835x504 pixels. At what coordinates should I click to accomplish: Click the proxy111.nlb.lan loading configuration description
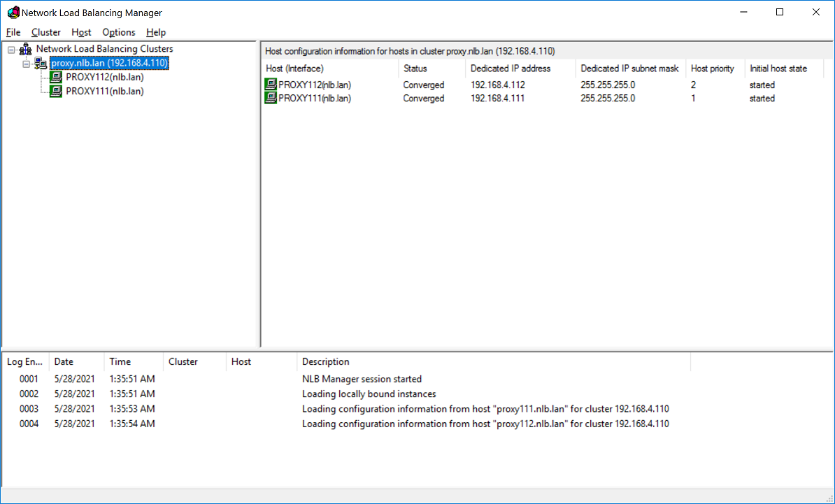click(x=485, y=409)
